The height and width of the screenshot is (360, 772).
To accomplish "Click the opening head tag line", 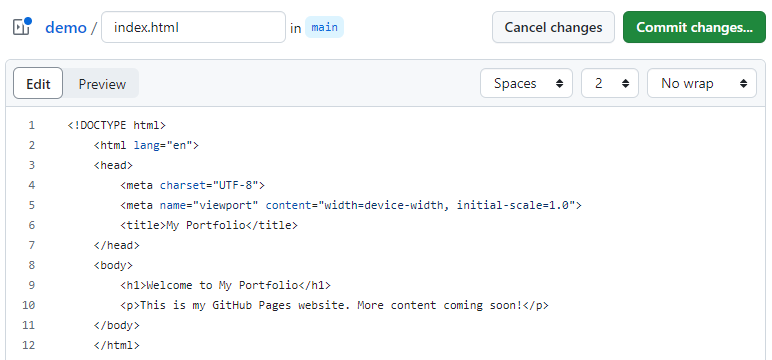I will tap(113, 165).
